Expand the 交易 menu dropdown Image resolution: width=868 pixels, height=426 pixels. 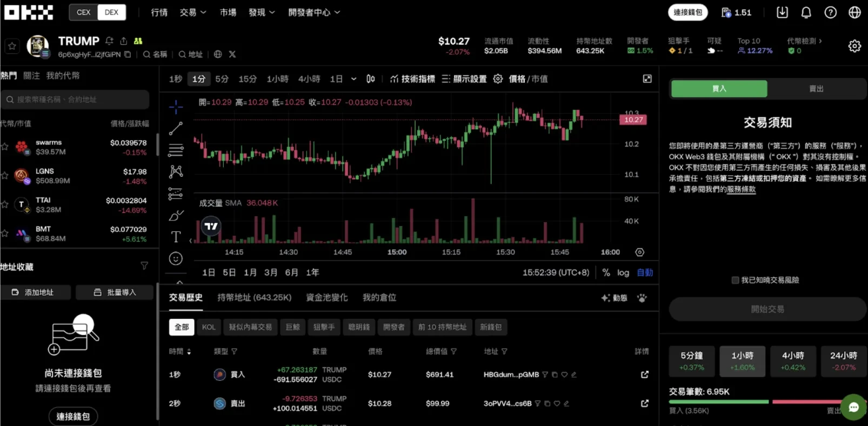tap(193, 12)
